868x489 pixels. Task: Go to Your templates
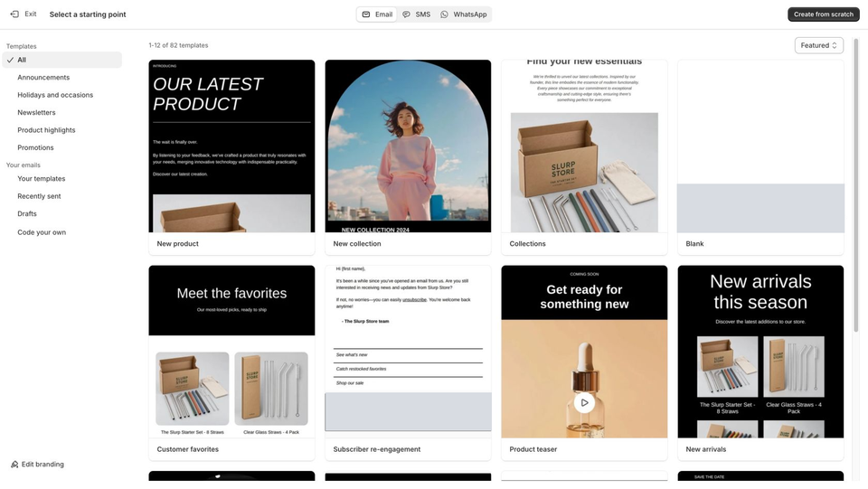[x=41, y=179]
